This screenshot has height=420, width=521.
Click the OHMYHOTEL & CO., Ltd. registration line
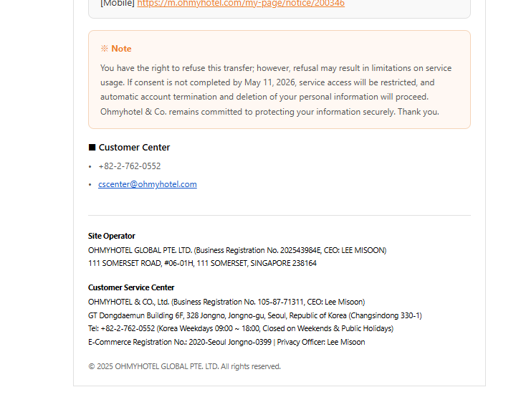[226, 302]
